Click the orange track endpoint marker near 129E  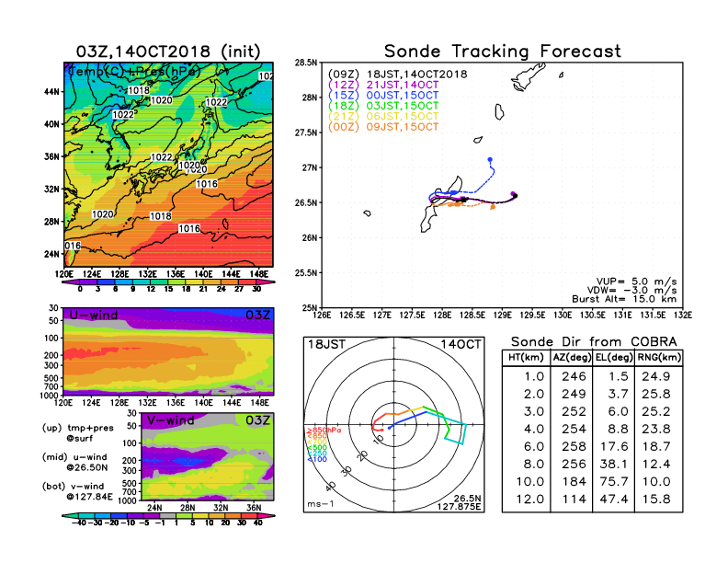pos(493,207)
